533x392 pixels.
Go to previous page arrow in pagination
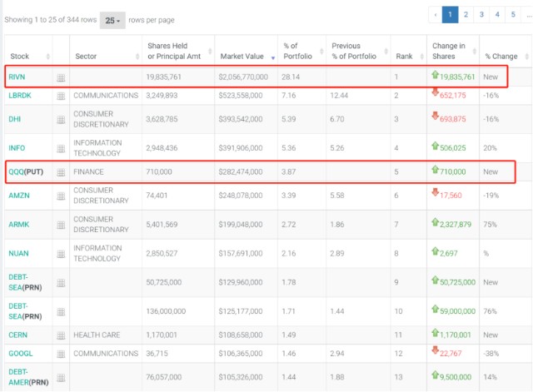[x=436, y=15]
